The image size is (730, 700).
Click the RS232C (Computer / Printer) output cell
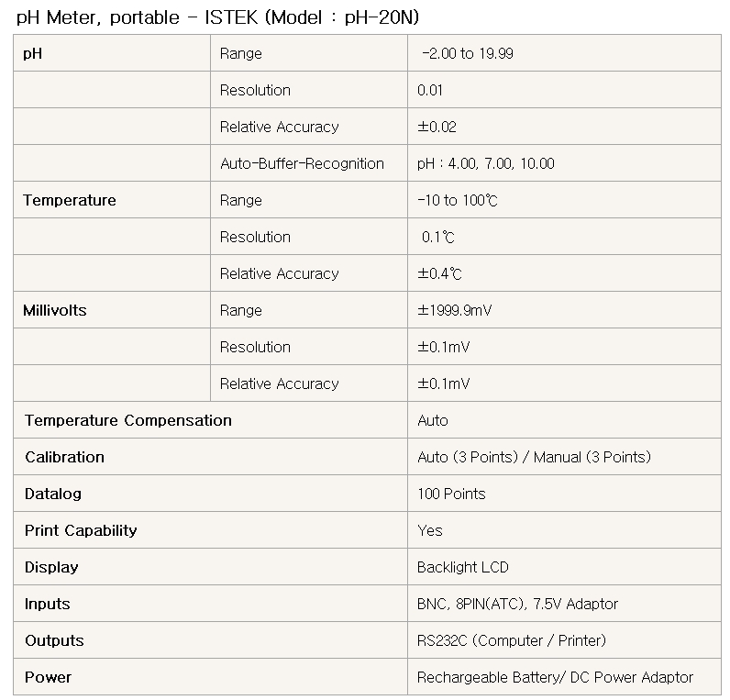[x=564, y=640]
